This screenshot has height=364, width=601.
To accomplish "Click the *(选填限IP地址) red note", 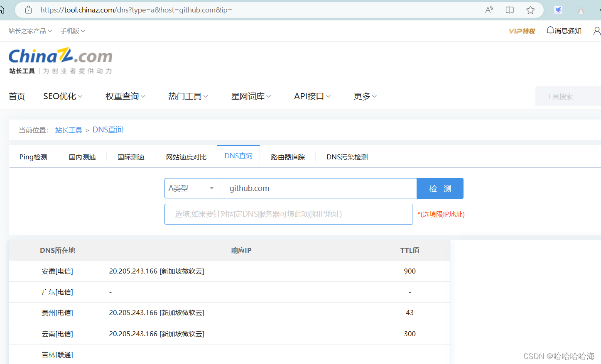I will pos(441,214).
